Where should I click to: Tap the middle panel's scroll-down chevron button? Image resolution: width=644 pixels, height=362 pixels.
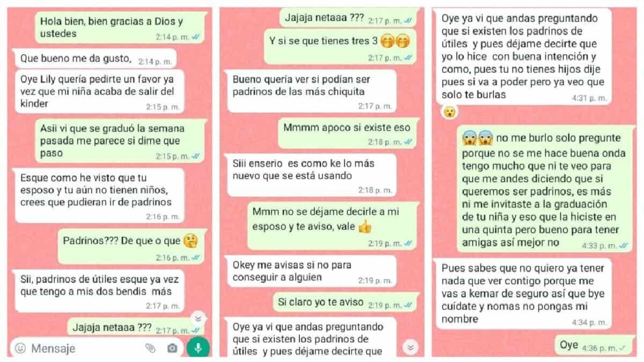(x=411, y=346)
